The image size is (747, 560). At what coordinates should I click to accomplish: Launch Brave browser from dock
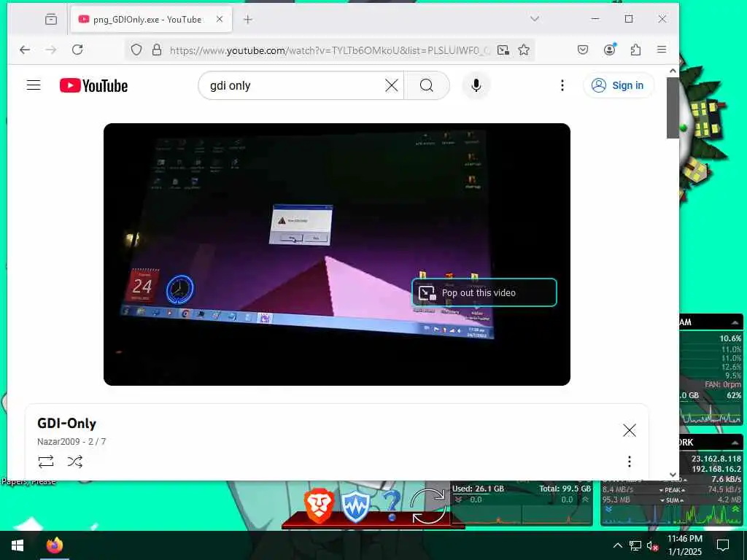pyautogui.click(x=319, y=505)
